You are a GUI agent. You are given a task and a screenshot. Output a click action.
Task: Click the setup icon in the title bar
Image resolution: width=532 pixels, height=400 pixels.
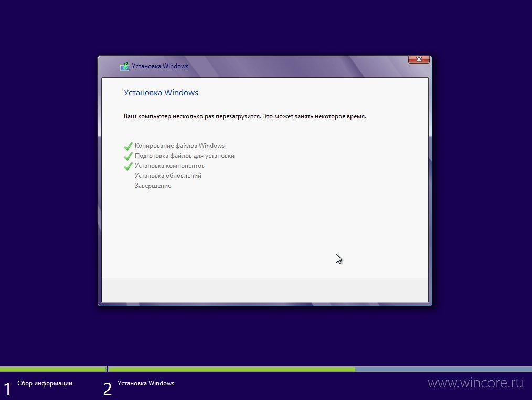124,67
